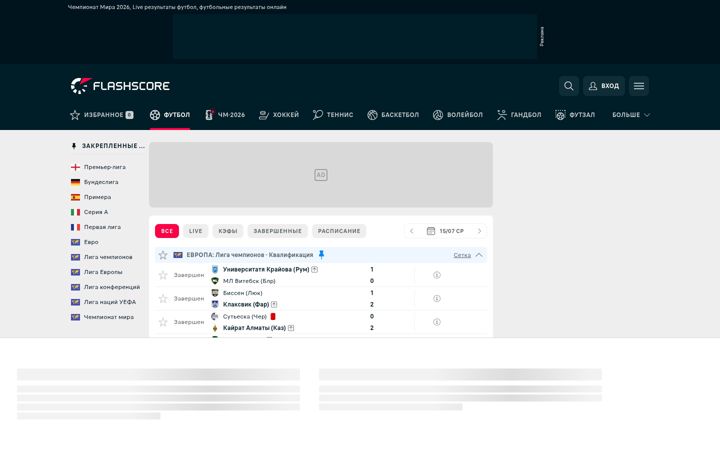This screenshot has width=720, height=450.
Task: Open the hamburger menu icon
Action: tap(639, 86)
